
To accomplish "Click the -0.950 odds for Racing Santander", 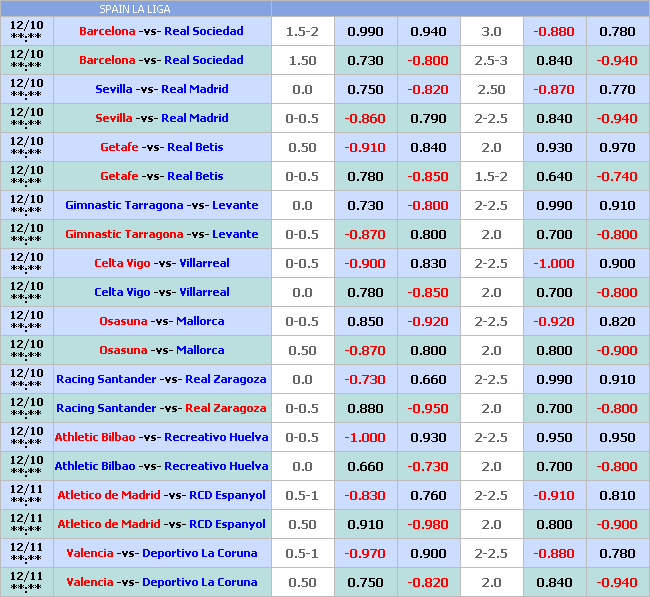I will [428, 408].
